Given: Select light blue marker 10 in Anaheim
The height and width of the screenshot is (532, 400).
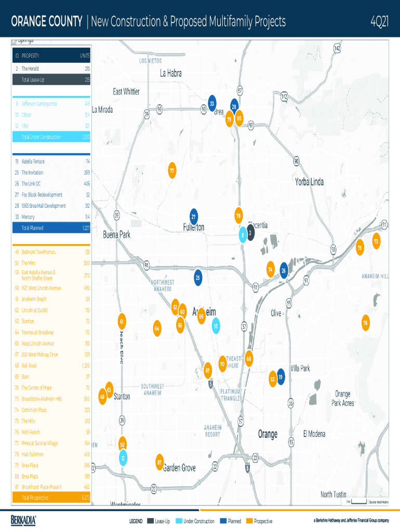Looking at the screenshot, I should point(215,326).
